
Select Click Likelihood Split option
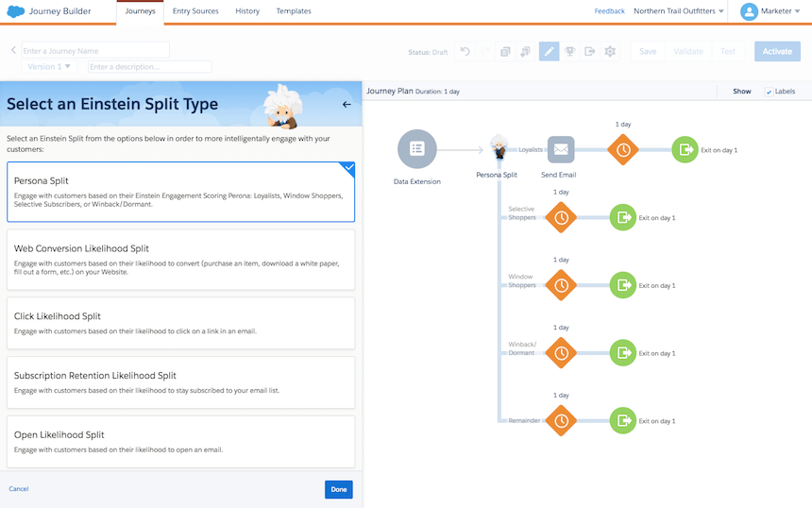(x=180, y=323)
